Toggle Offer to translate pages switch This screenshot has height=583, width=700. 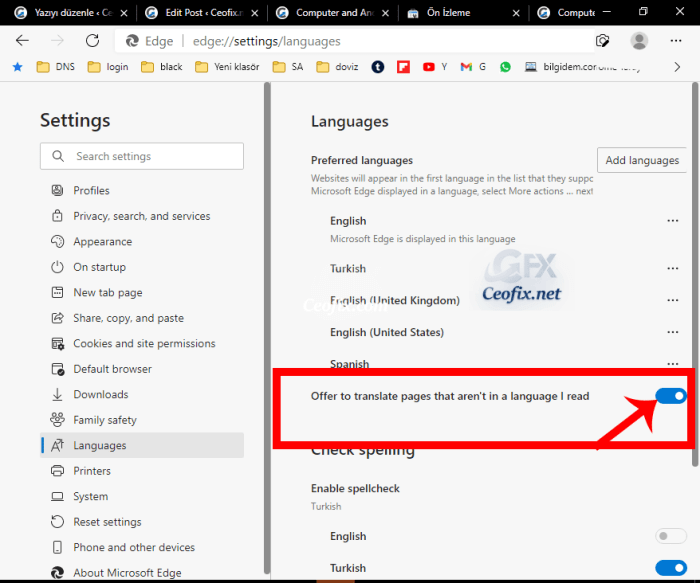671,396
